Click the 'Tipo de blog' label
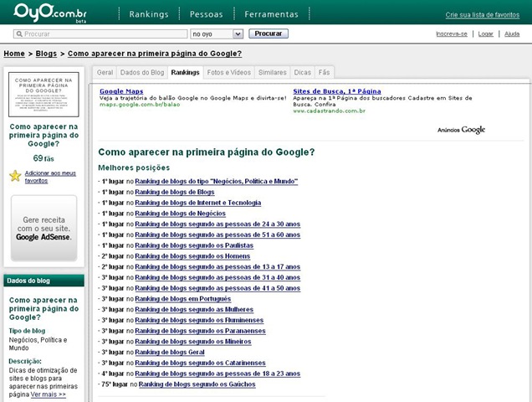This screenshot has height=402, width=532. (27, 331)
